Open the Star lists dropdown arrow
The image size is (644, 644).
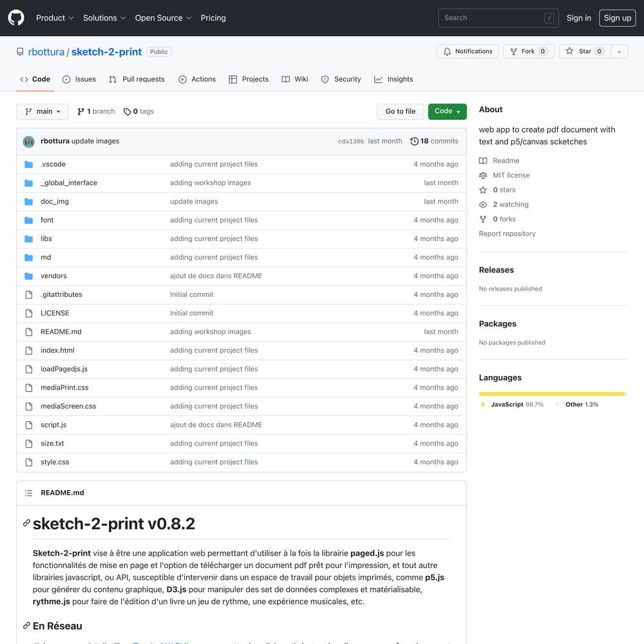(619, 52)
